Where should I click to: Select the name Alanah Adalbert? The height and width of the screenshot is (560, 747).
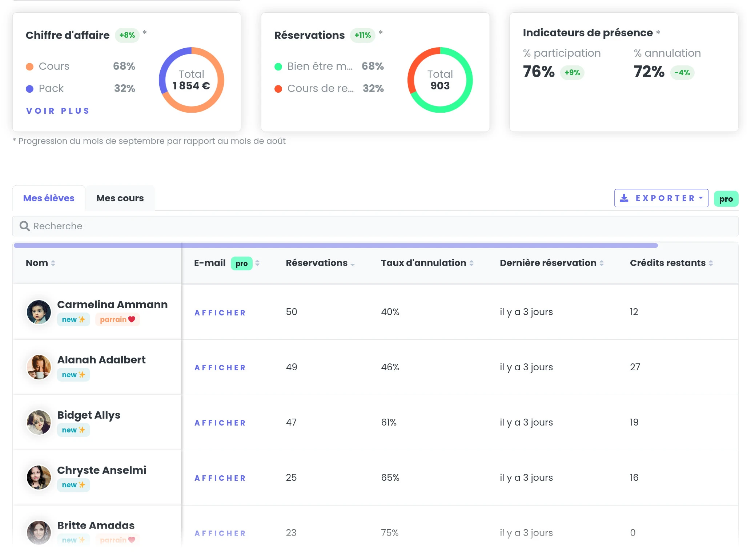pyautogui.click(x=101, y=360)
